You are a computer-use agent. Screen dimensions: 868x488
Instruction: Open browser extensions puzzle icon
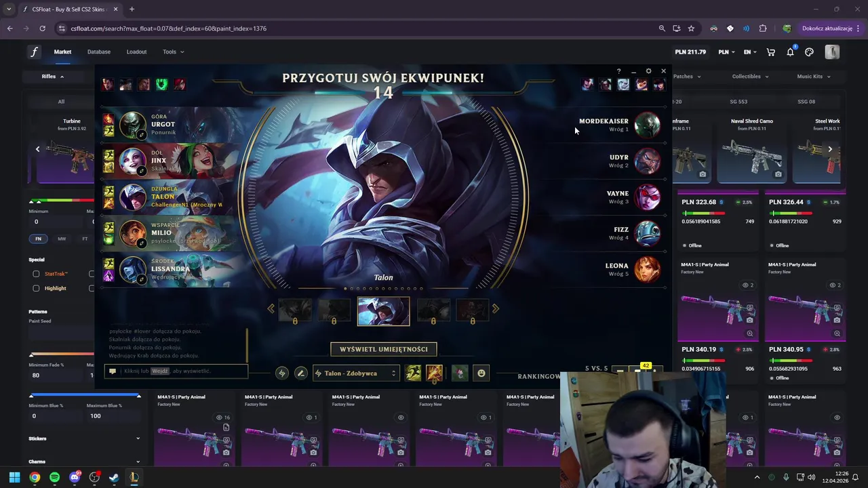tap(763, 28)
